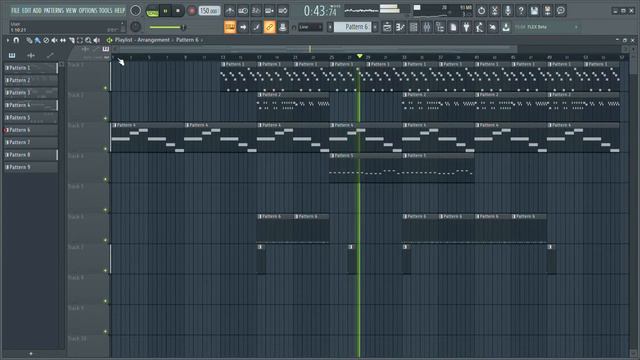
Task: Adjust the main pitch knob
Action: click(136, 27)
